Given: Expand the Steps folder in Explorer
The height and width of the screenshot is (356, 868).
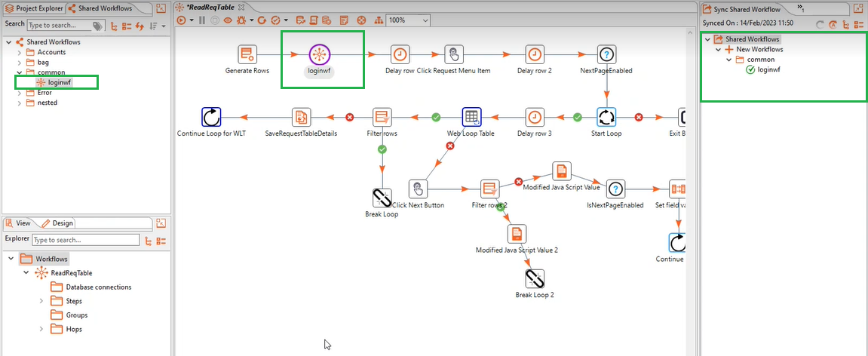Looking at the screenshot, I should click(41, 301).
